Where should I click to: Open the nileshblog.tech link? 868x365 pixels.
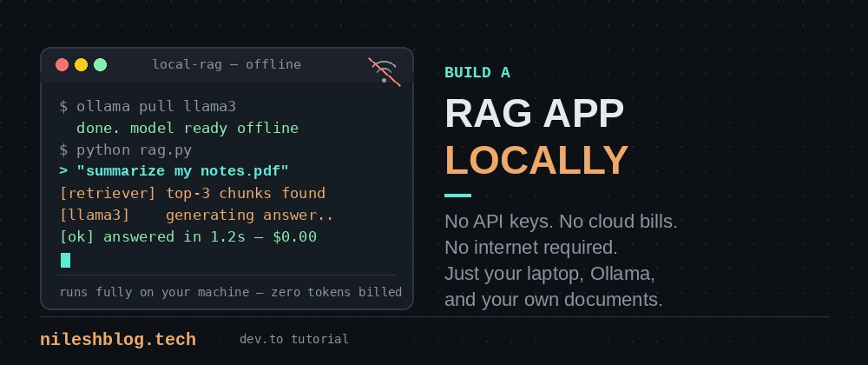point(118,340)
